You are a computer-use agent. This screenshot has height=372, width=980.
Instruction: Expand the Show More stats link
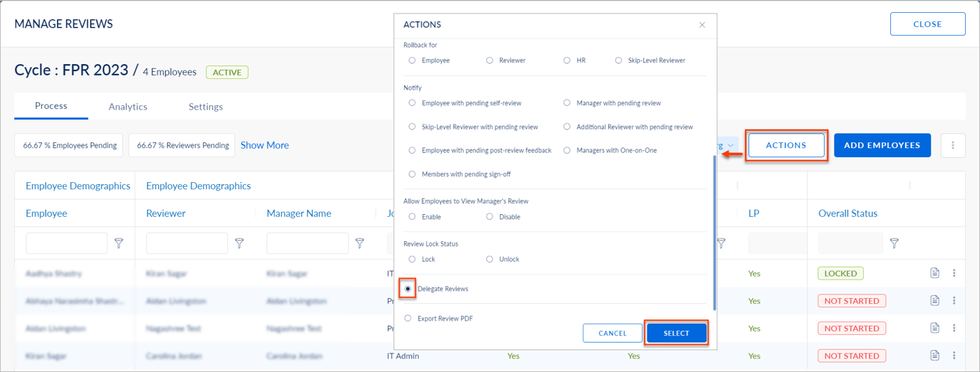(264, 145)
